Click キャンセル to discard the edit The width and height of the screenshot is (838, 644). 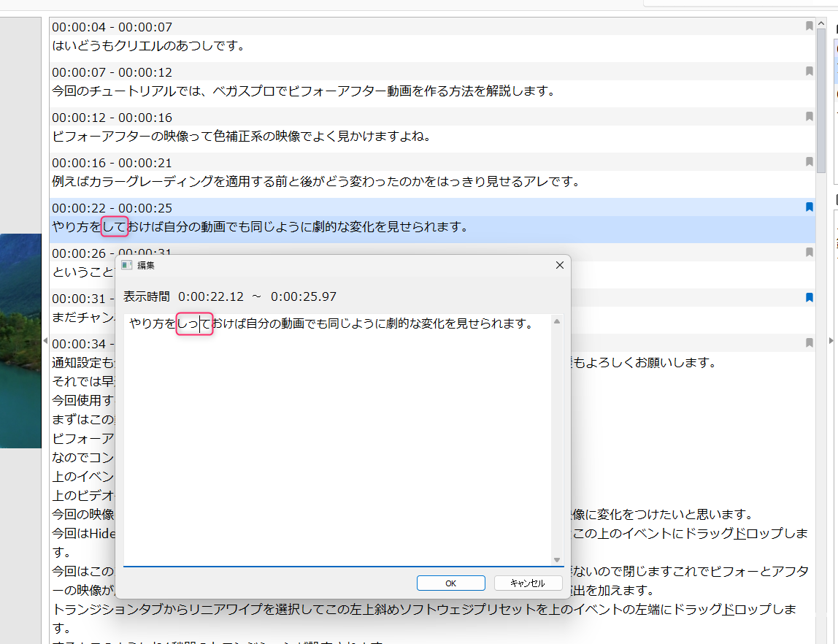[528, 583]
